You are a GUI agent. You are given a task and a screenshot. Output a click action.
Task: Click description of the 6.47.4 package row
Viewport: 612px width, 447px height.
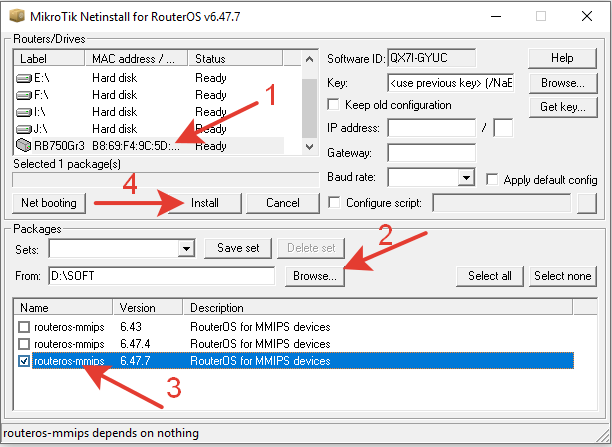point(260,344)
